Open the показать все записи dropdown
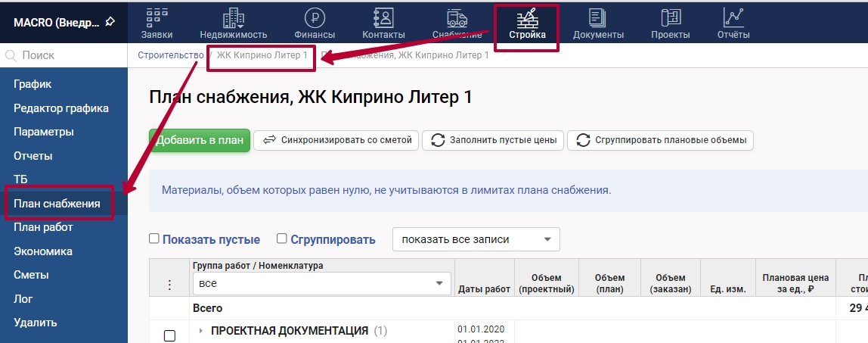The image size is (868, 343). point(476,239)
